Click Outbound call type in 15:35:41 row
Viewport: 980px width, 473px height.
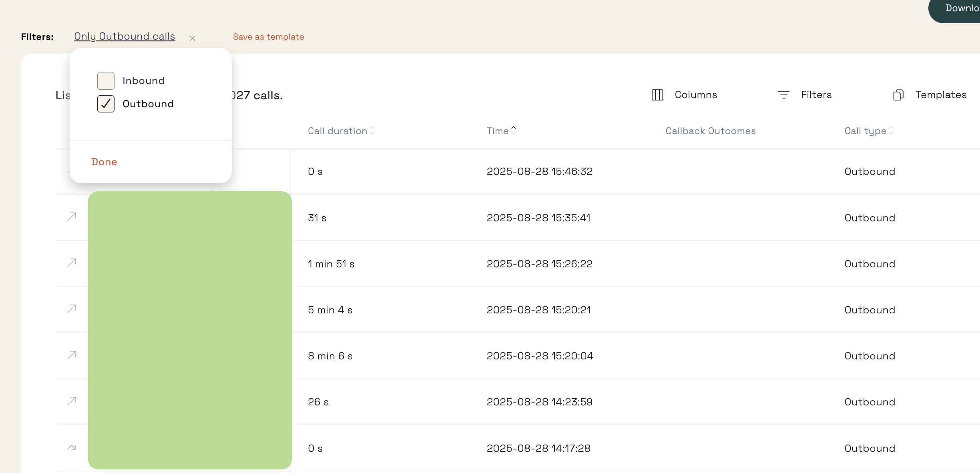coord(870,218)
